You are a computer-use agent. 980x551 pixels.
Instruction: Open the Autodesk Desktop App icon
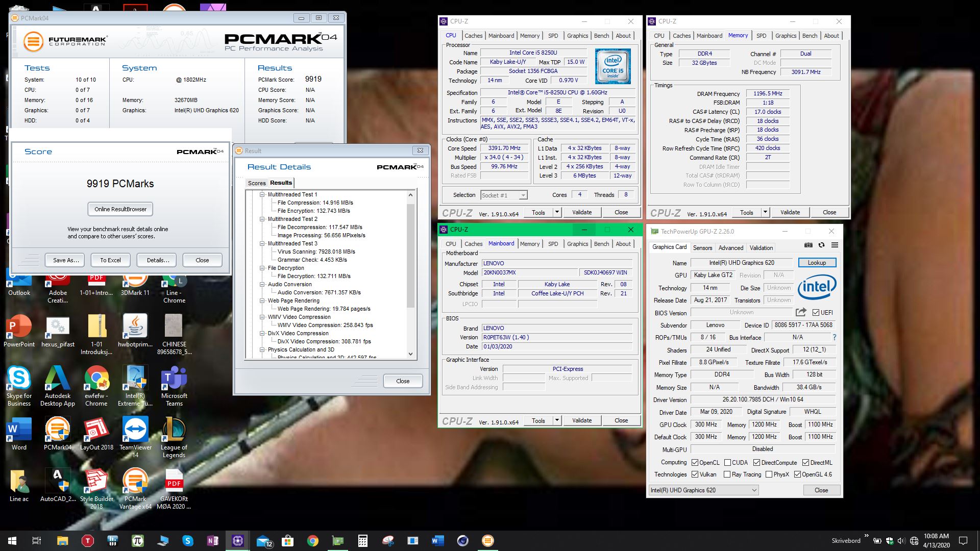click(58, 386)
